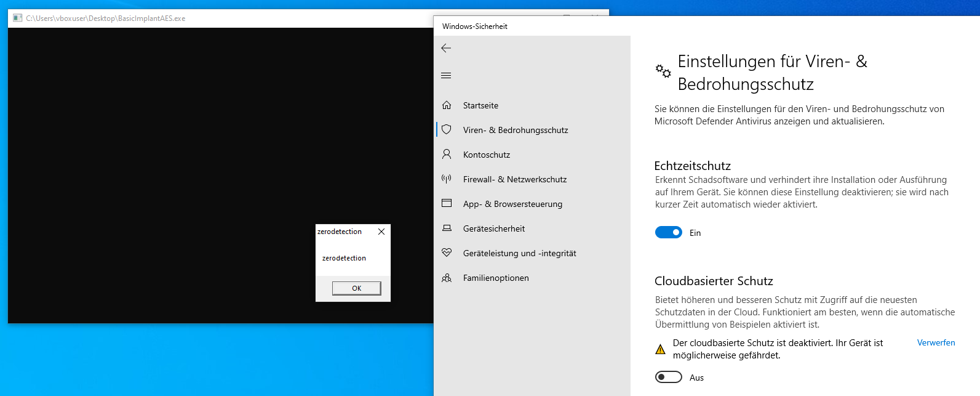Click the console icon in BasicImplantAES title bar
The height and width of the screenshot is (396, 980).
pos(18,18)
